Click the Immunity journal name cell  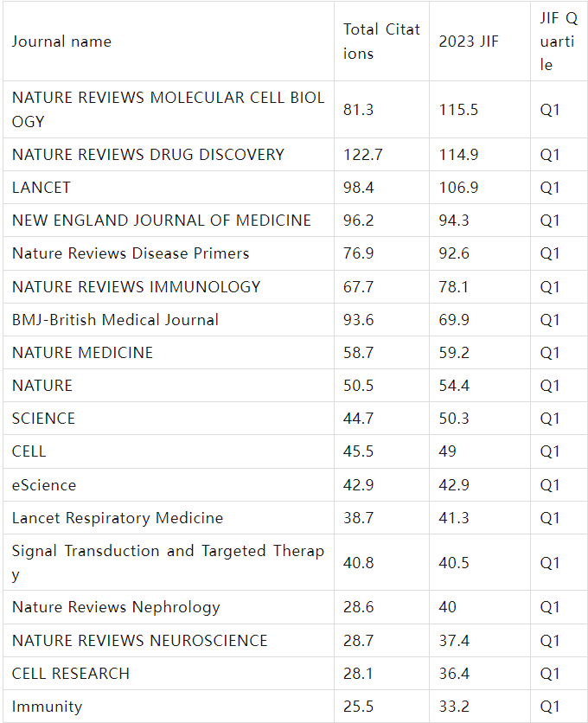tap(47, 707)
